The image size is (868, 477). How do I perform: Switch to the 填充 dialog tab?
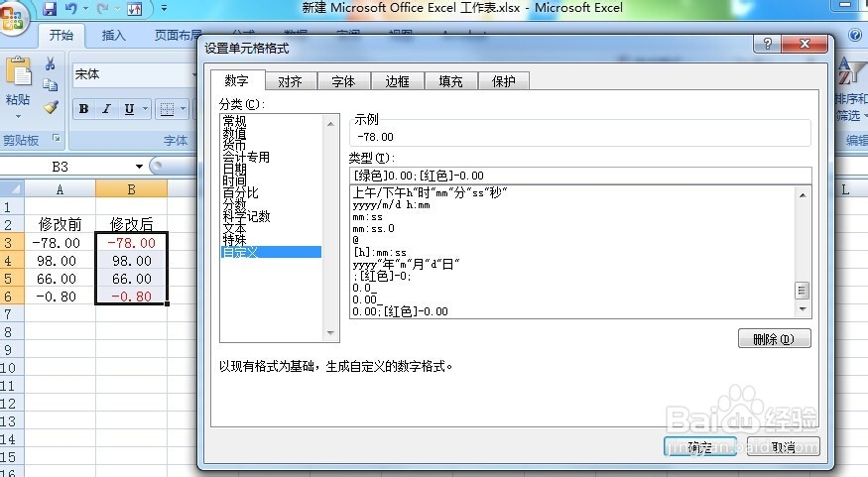450,81
